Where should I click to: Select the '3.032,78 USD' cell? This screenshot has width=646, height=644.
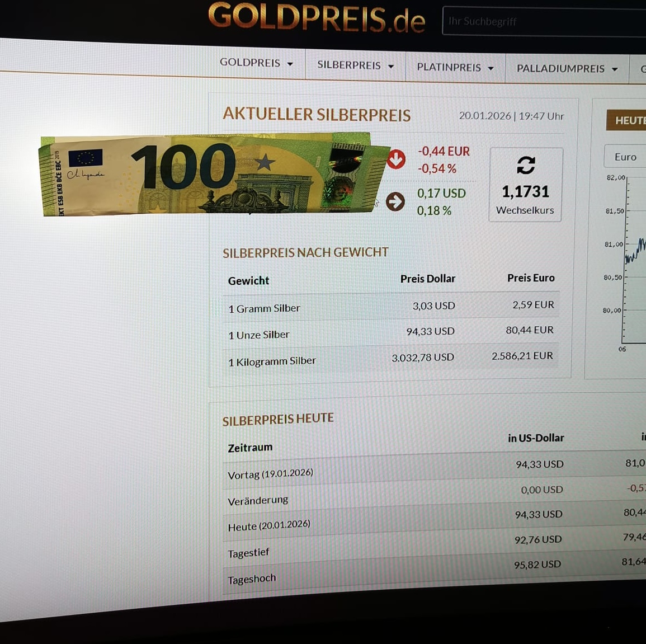click(x=423, y=358)
